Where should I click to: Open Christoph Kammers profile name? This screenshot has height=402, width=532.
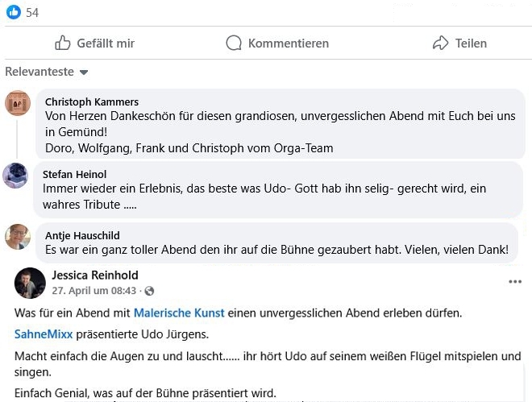coord(92,102)
